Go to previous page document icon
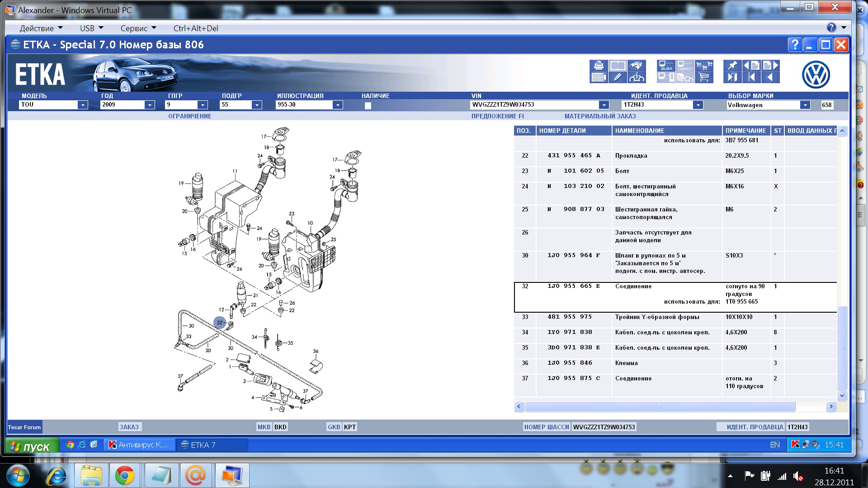The width and height of the screenshot is (868, 488). click(751, 66)
